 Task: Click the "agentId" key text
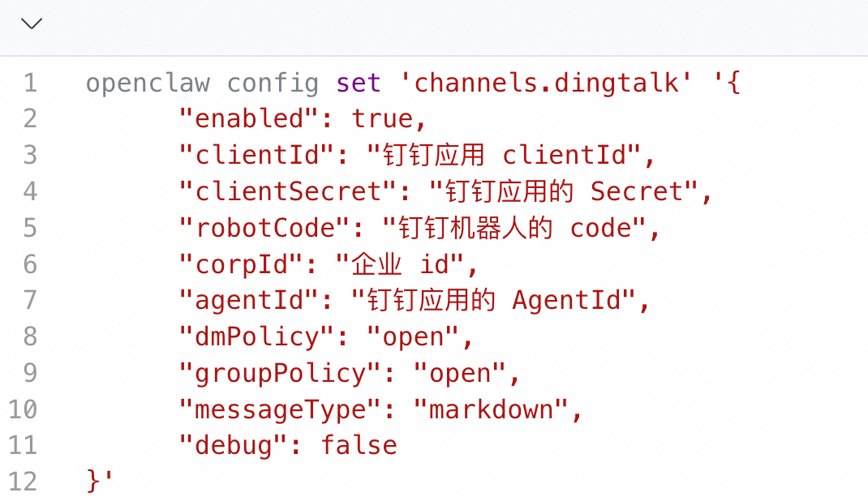pyautogui.click(x=248, y=300)
